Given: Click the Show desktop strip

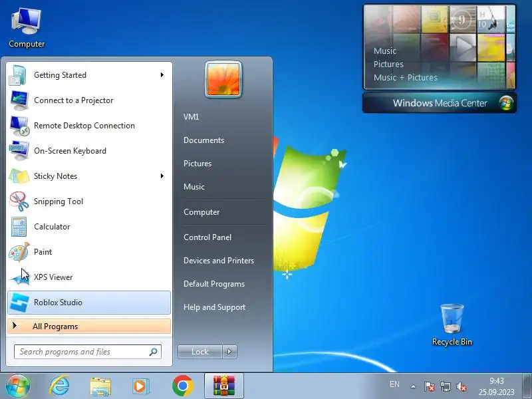Looking at the screenshot, I should click(x=527, y=386).
